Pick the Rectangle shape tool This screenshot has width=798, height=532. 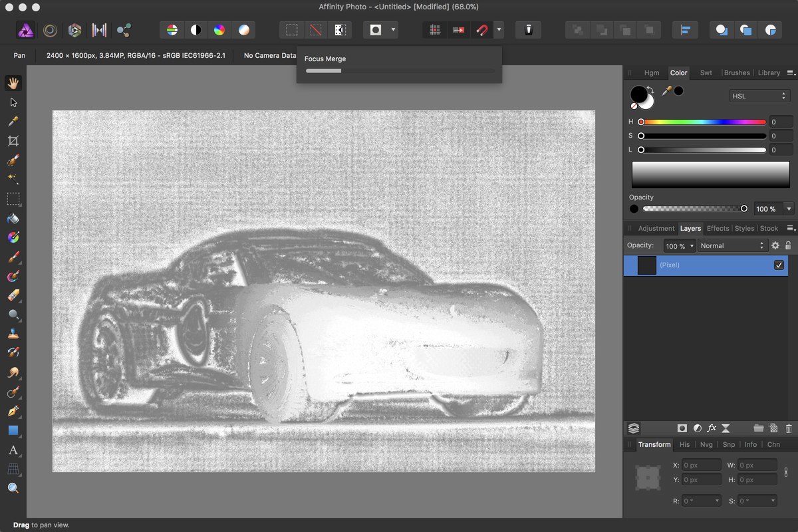pos(13,430)
